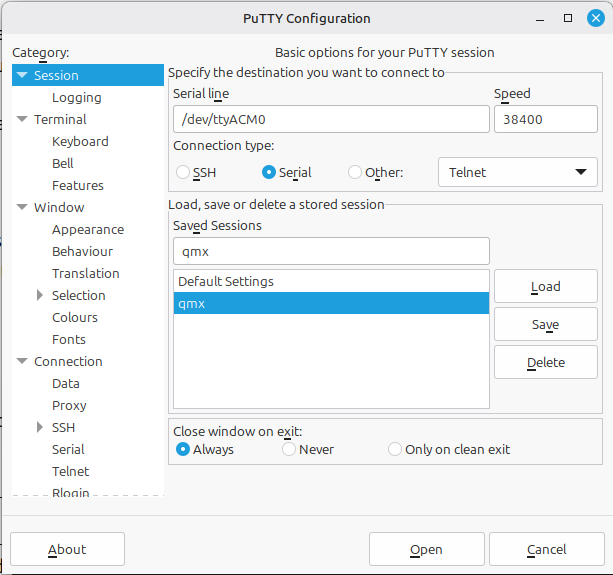Select qmx in the saved sessions list
The height and width of the screenshot is (575, 613).
pos(330,303)
